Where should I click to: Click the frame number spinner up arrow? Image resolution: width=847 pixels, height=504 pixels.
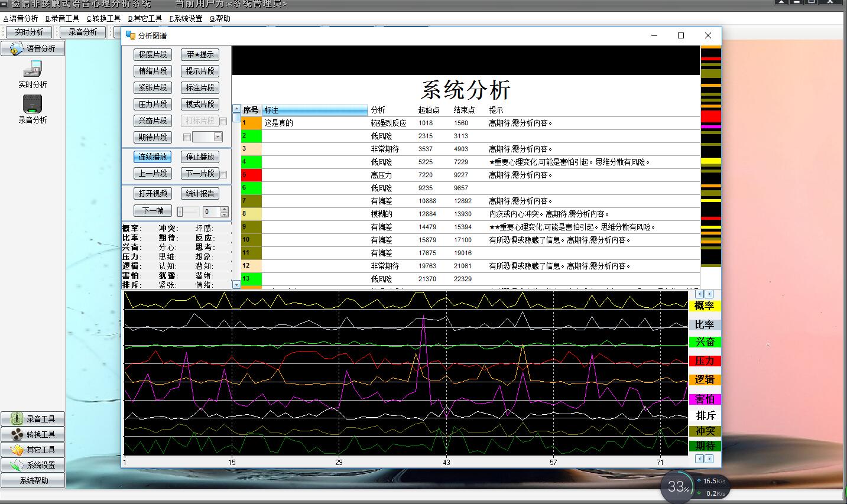pyautogui.click(x=224, y=209)
